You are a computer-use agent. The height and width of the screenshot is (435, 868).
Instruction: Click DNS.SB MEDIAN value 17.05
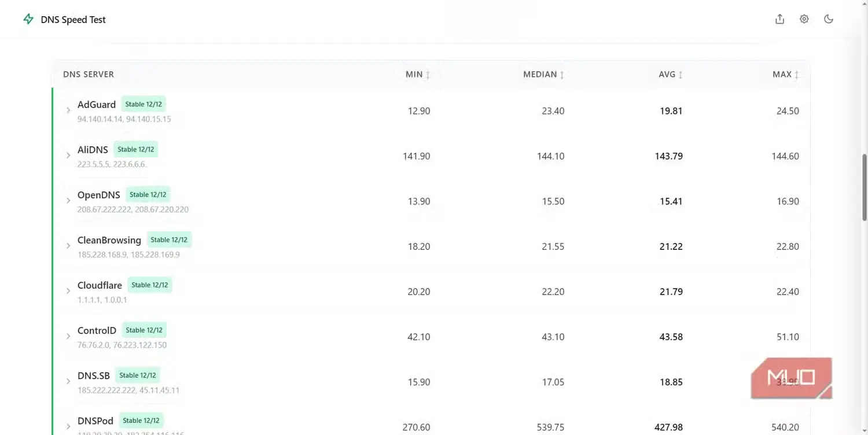point(553,382)
